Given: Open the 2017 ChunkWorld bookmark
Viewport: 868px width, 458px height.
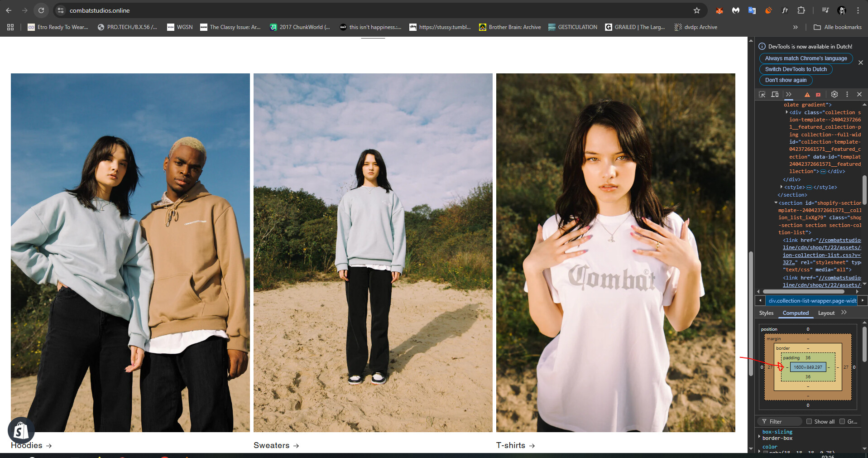Looking at the screenshot, I should click(300, 27).
